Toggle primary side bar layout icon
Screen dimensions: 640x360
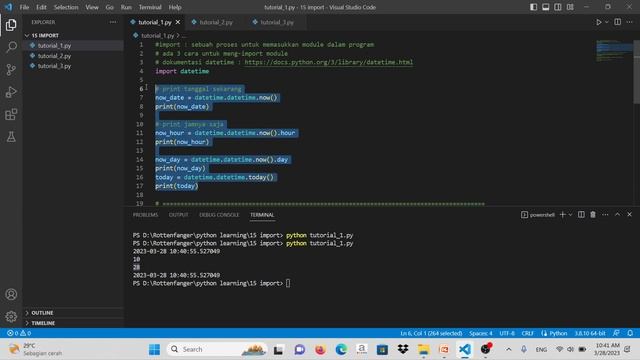[533, 7]
